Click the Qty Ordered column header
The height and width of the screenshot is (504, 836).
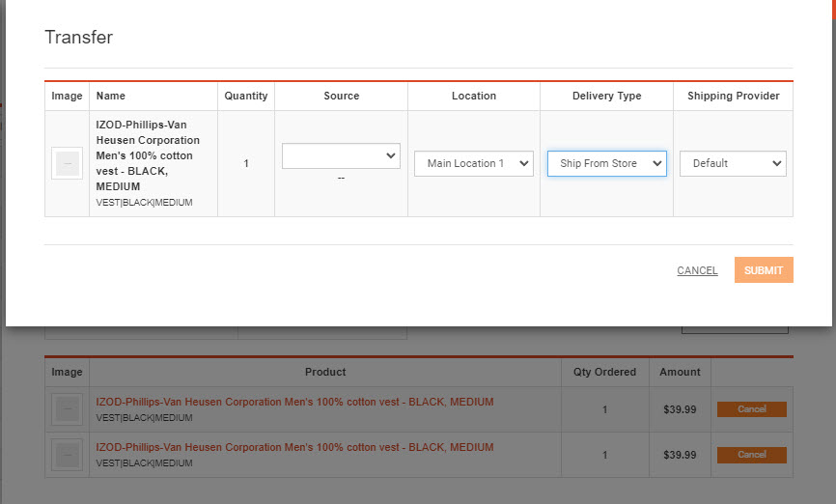(x=604, y=373)
